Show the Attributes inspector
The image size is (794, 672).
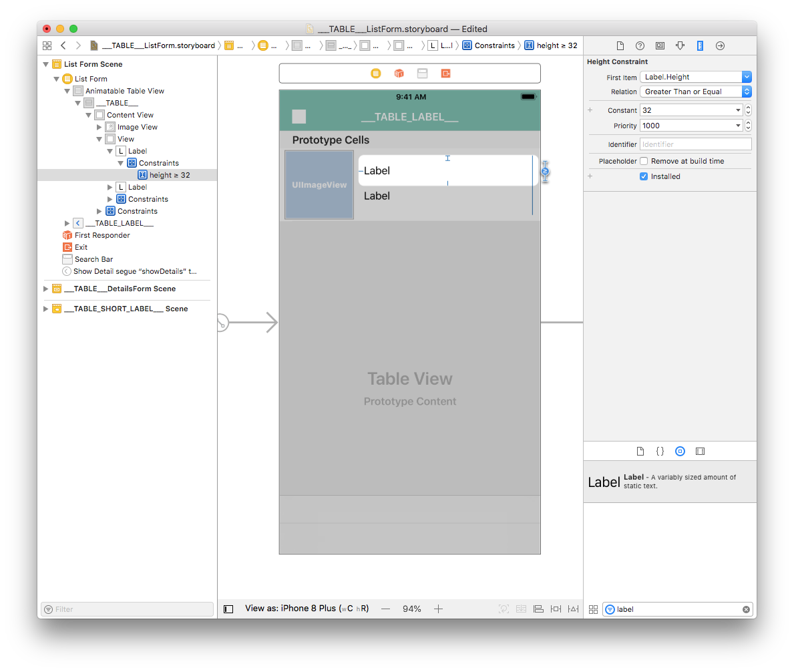pyautogui.click(x=680, y=45)
